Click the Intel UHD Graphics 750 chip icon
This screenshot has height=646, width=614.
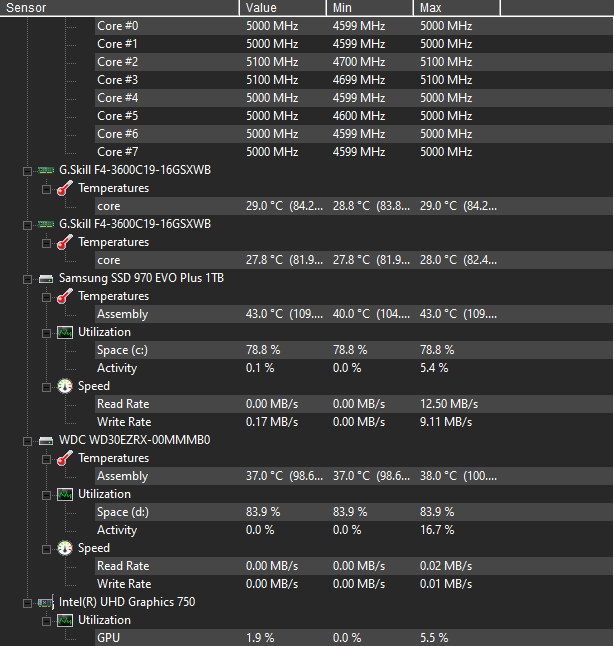[46, 602]
